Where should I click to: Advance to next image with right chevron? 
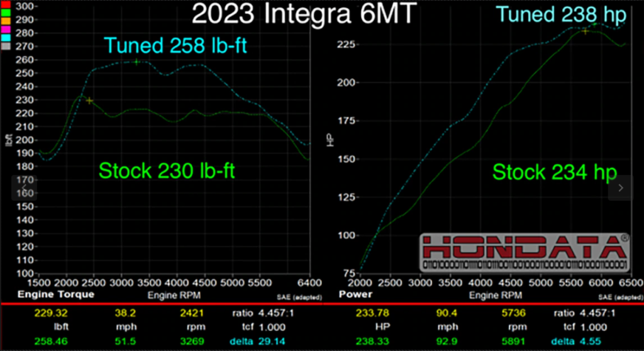click(620, 187)
